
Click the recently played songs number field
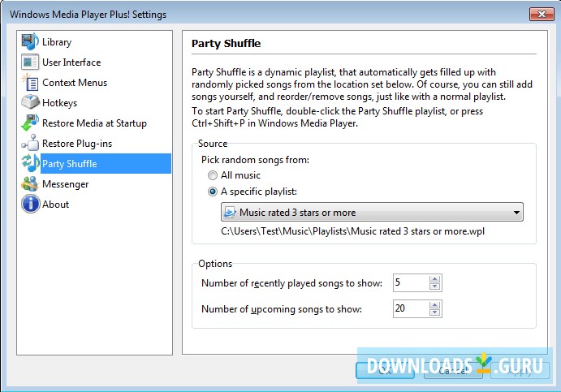[411, 282]
